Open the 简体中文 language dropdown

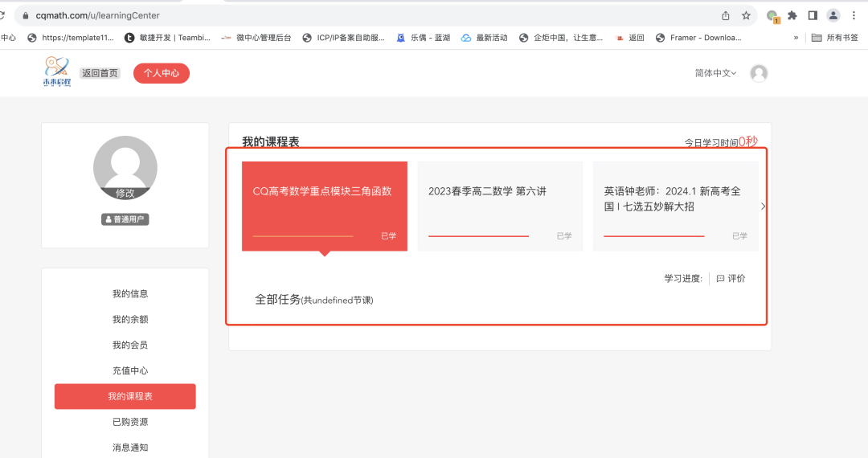click(x=716, y=73)
